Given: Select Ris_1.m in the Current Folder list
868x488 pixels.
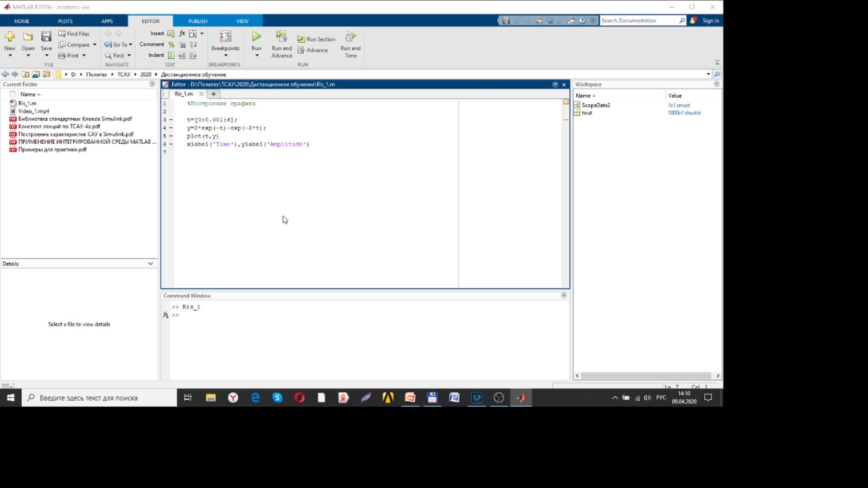Looking at the screenshot, I should pyautogui.click(x=27, y=103).
